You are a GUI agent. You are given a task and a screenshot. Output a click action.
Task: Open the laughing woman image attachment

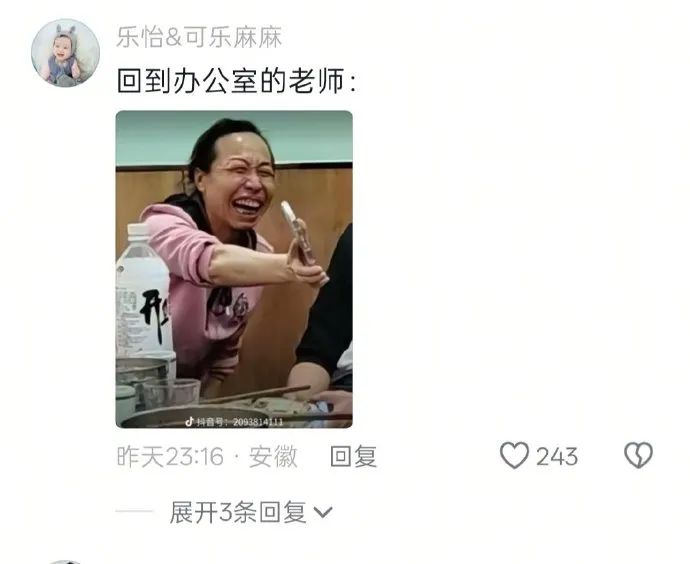(x=234, y=269)
